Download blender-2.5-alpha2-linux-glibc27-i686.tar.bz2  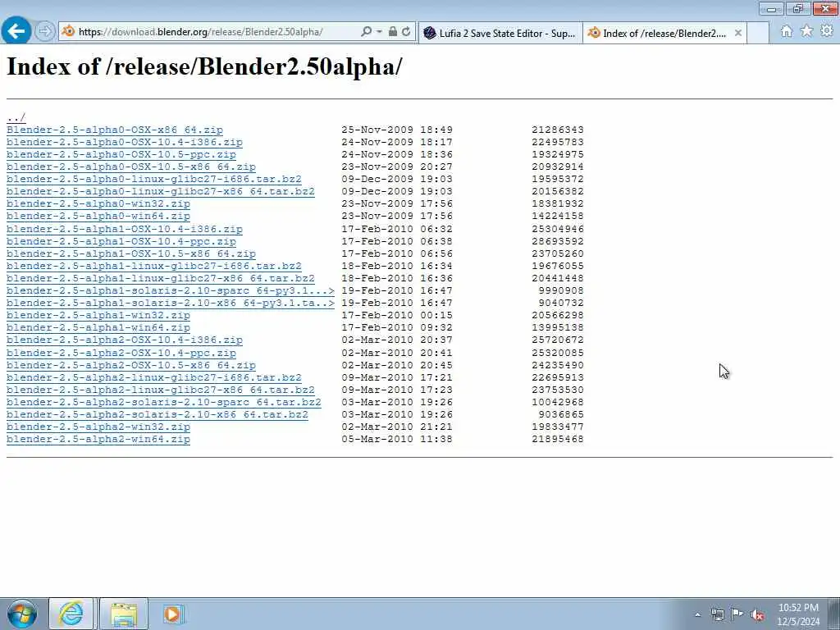click(x=153, y=377)
